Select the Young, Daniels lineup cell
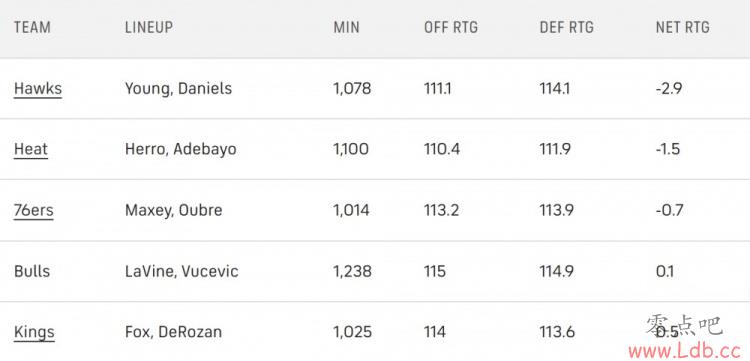750x361 pixels. point(178,88)
